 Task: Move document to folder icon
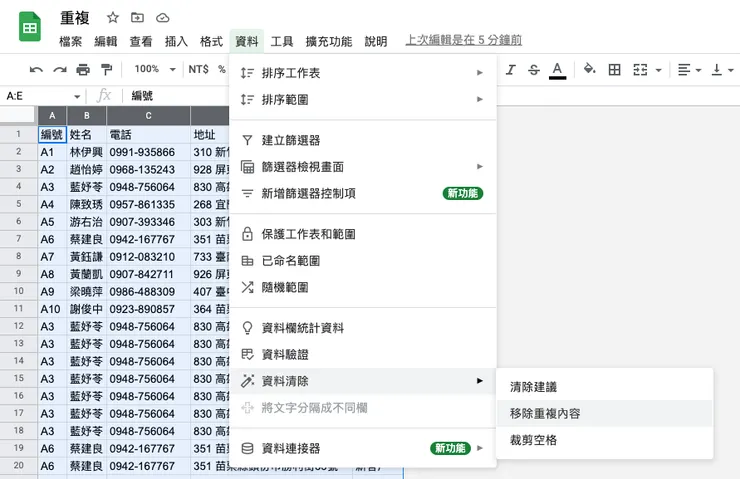pyautogui.click(x=137, y=18)
